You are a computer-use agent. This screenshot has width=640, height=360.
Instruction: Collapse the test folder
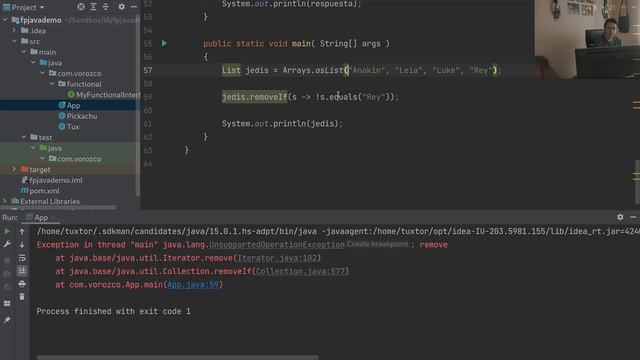point(24,137)
